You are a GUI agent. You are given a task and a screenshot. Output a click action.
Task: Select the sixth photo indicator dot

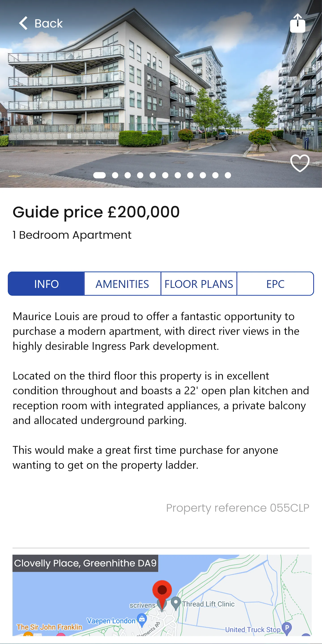(x=165, y=175)
